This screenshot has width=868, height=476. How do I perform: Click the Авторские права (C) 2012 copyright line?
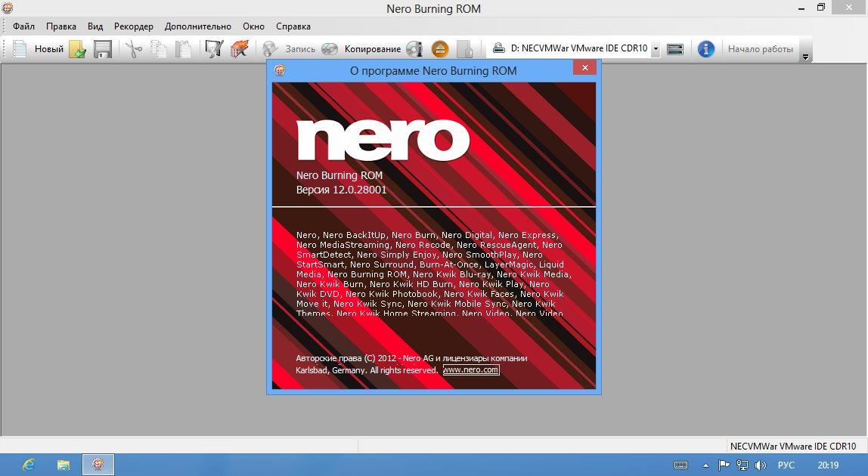(x=411, y=358)
